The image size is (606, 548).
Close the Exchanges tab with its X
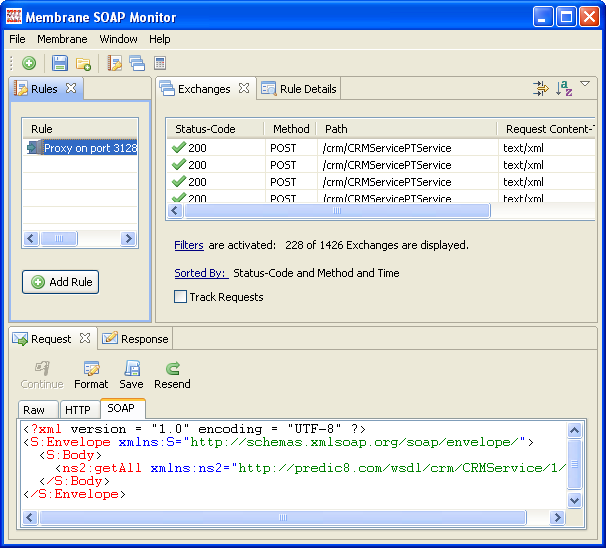click(x=244, y=88)
